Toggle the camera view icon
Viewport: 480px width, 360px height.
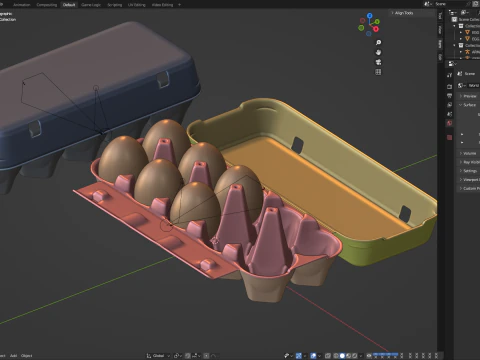(378, 62)
